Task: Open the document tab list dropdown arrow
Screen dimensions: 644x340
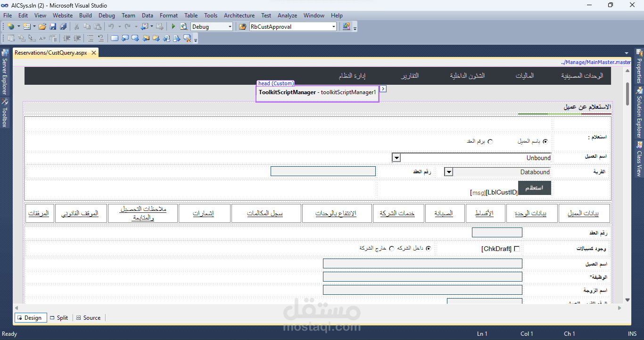Action: (x=627, y=53)
